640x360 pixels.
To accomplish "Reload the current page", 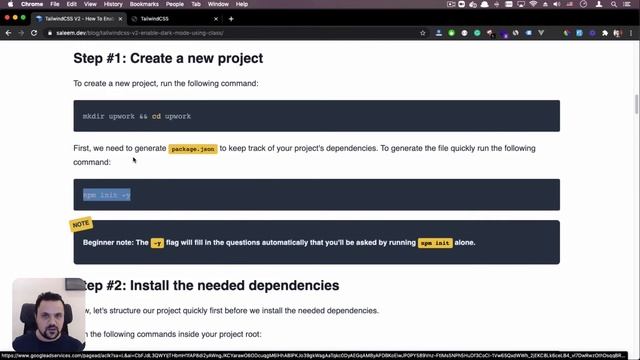I will (x=34, y=33).
